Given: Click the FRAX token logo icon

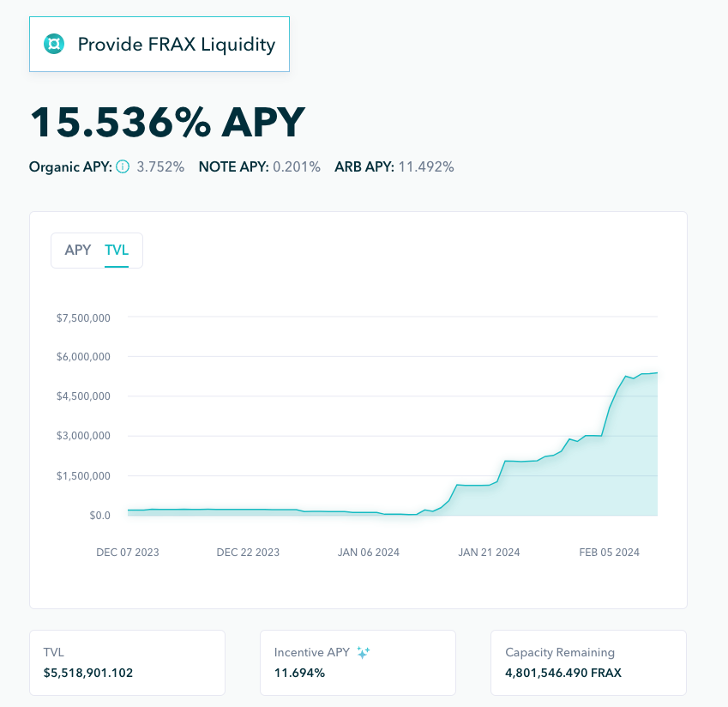Looking at the screenshot, I should [54, 44].
